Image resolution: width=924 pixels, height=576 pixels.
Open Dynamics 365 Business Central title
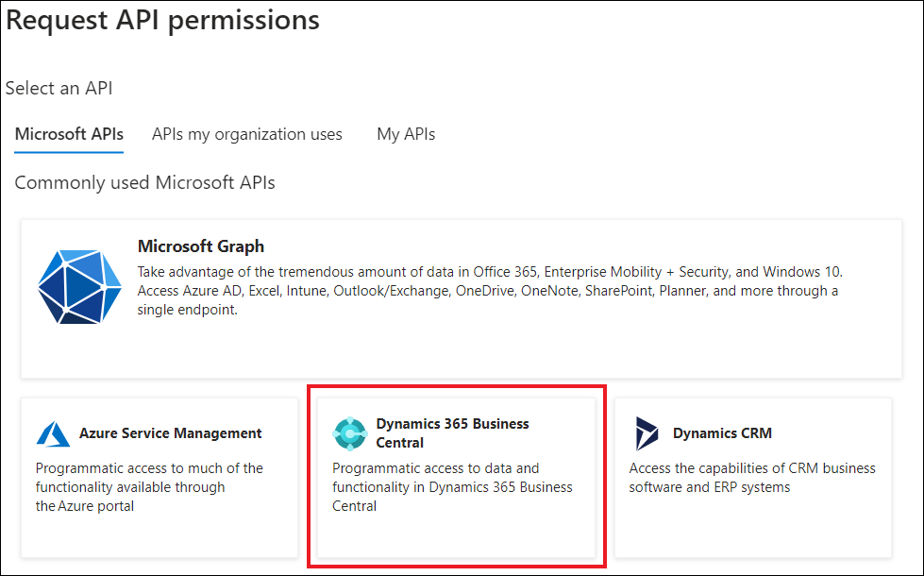pyautogui.click(x=453, y=433)
